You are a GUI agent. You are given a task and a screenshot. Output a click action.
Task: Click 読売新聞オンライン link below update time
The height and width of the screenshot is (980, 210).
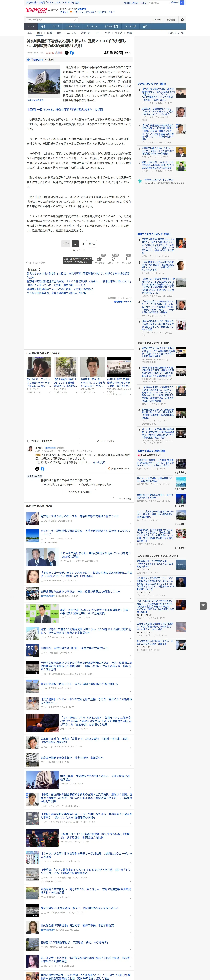pyautogui.click(x=123, y=302)
